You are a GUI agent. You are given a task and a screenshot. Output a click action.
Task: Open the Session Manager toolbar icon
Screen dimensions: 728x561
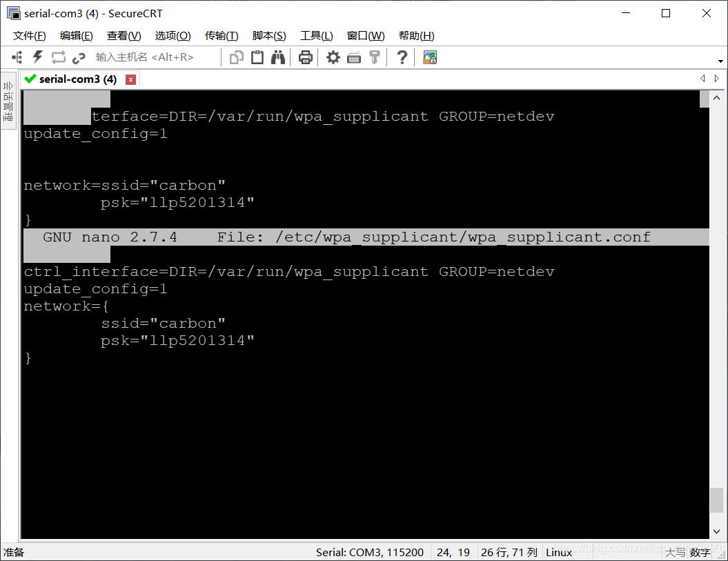(x=17, y=57)
